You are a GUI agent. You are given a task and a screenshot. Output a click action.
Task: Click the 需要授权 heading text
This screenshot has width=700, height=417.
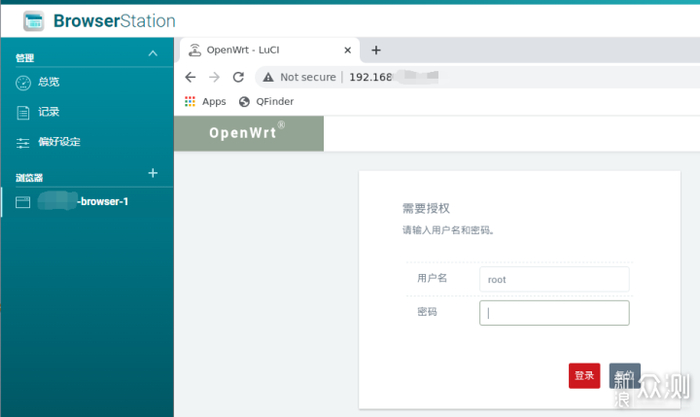[x=426, y=208]
